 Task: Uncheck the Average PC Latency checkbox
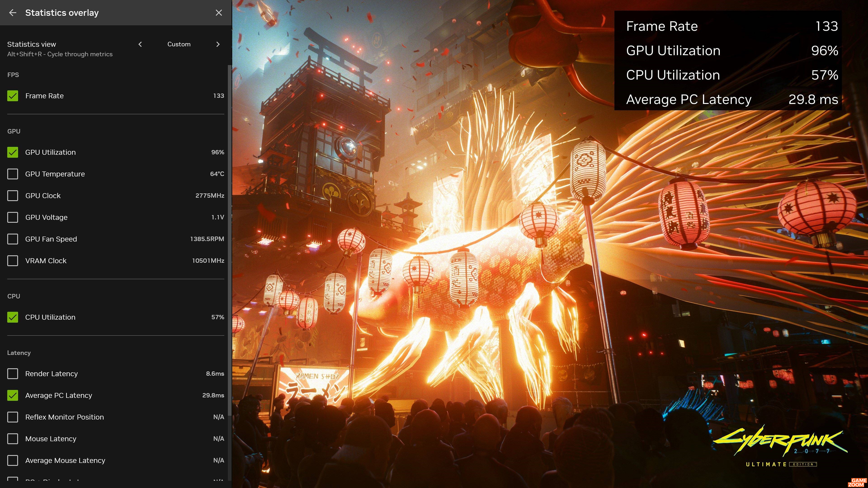tap(13, 395)
